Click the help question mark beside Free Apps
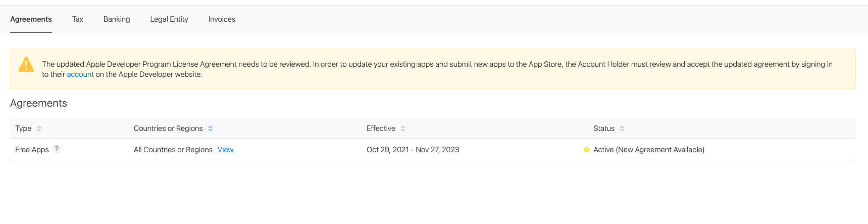This screenshot has height=224, width=868. point(57,149)
